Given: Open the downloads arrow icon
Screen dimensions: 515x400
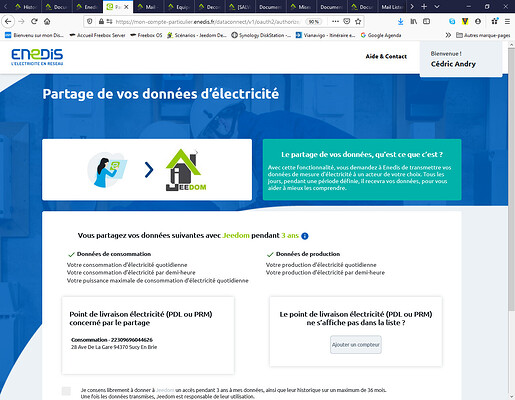Looking at the screenshot, I should tap(400, 22).
